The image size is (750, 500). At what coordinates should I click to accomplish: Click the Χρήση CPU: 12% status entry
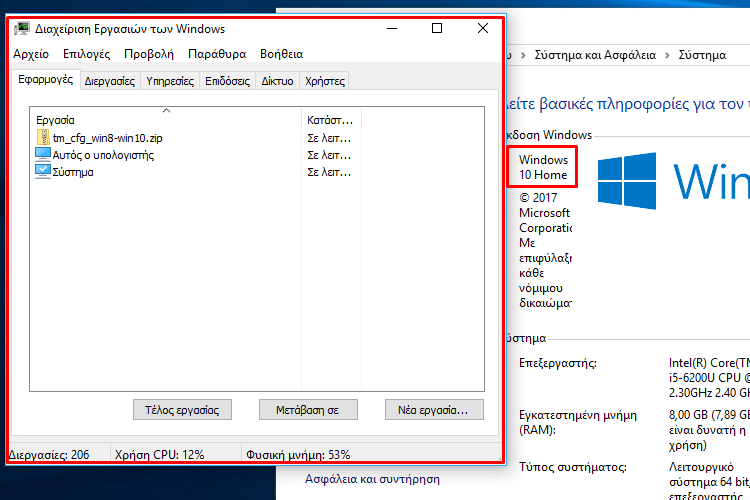click(159, 455)
